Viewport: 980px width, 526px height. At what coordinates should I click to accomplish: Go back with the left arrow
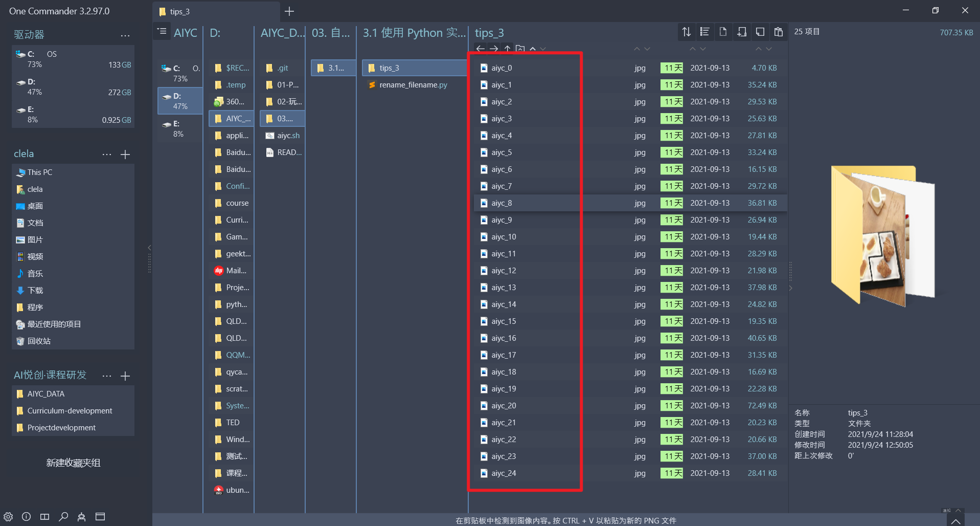click(x=480, y=49)
